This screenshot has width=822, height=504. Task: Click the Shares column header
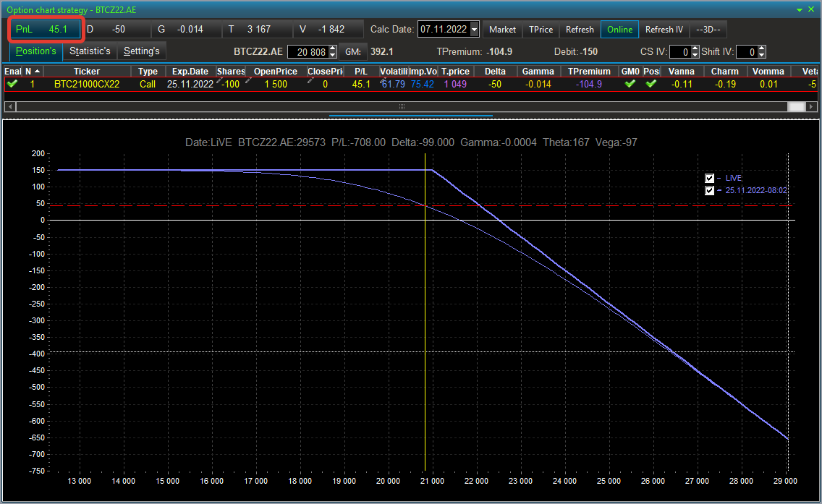tap(231, 72)
